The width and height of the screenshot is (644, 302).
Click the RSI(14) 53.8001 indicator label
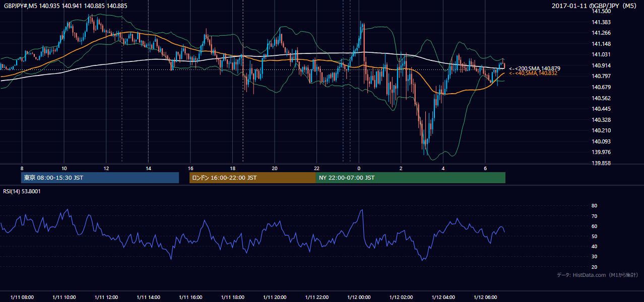[22, 191]
